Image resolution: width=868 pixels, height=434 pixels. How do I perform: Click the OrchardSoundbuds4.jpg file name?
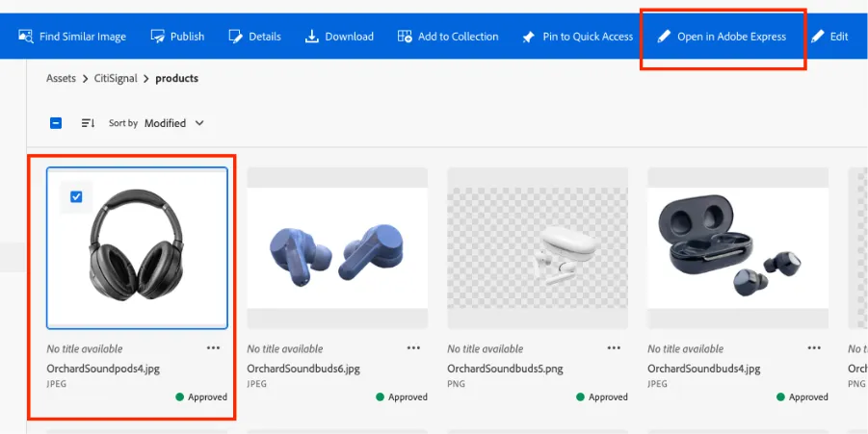click(704, 369)
